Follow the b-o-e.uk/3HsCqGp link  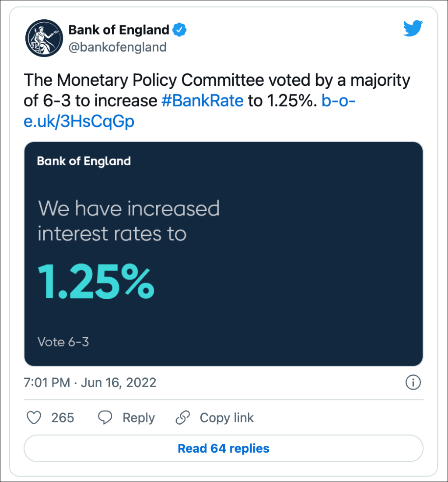pos(79,122)
